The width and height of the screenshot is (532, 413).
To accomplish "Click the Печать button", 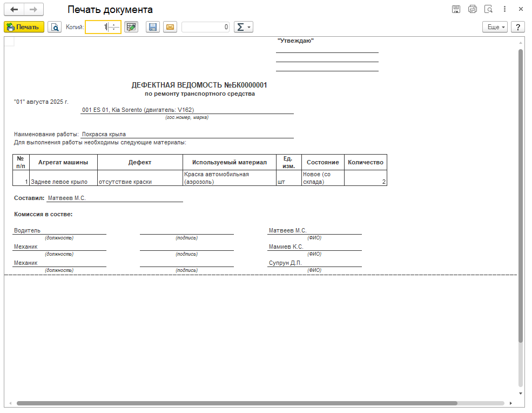I will tap(24, 27).
